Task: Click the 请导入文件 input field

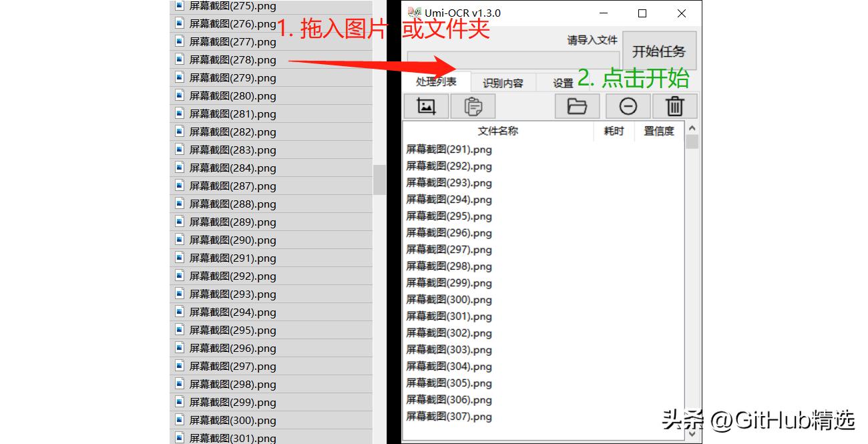Action: click(x=513, y=59)
